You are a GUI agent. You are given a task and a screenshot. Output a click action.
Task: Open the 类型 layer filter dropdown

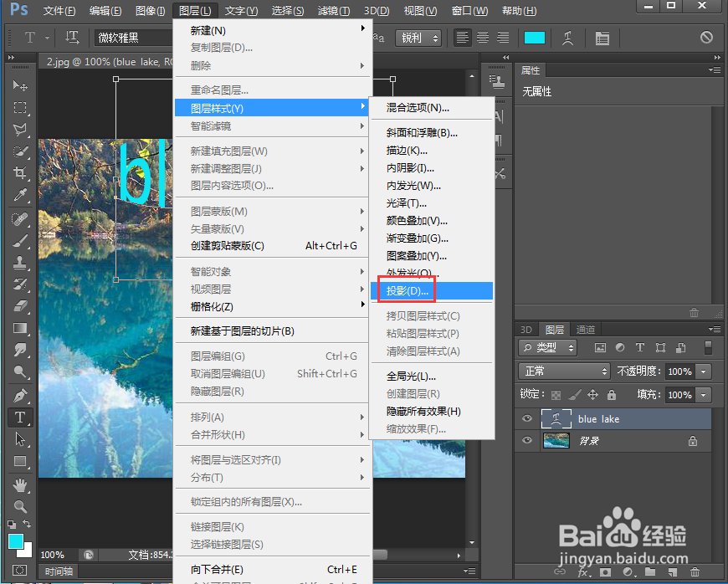click(548, 348)
